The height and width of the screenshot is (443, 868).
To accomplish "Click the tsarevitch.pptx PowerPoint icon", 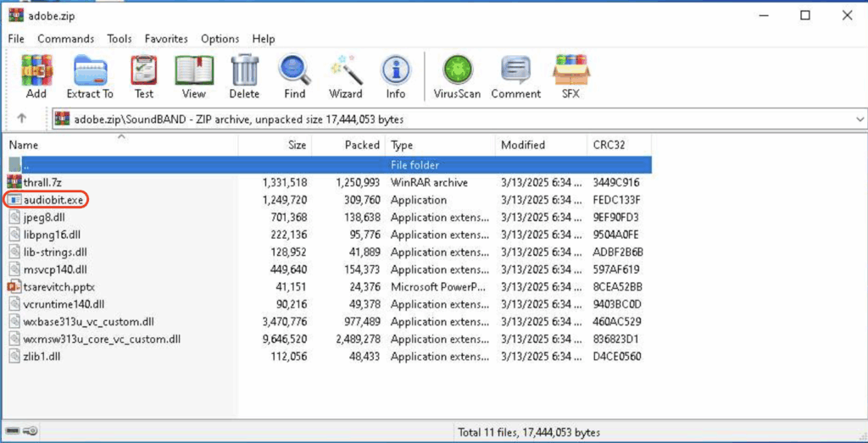I will pos(14,287).
